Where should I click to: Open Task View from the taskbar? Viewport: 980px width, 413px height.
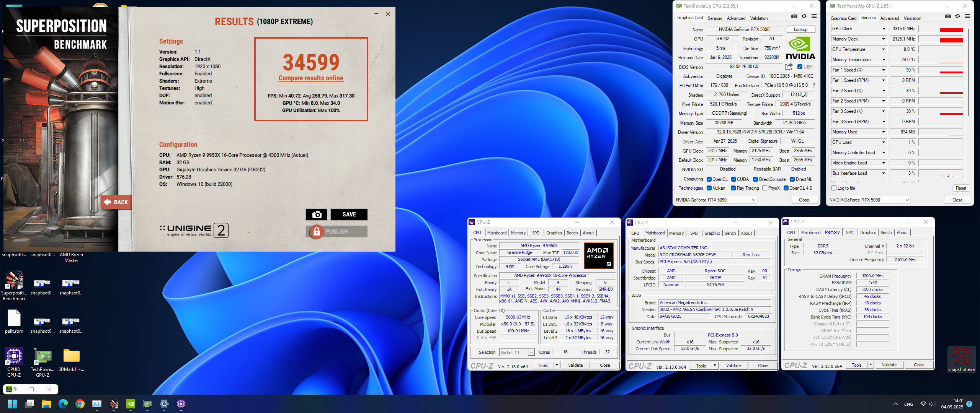point(29,404)
